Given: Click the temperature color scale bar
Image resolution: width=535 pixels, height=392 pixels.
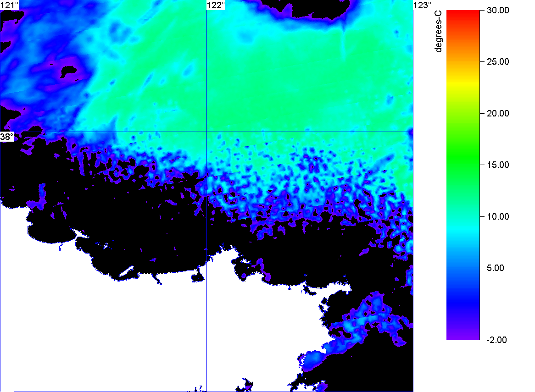Looking at the screenshot, I should tap(463, 175).
